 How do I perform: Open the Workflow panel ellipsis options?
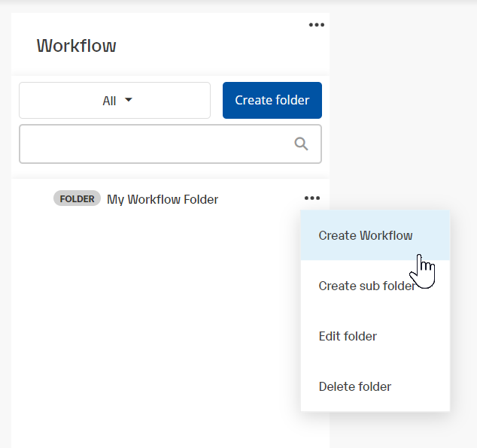pos(317,25)
